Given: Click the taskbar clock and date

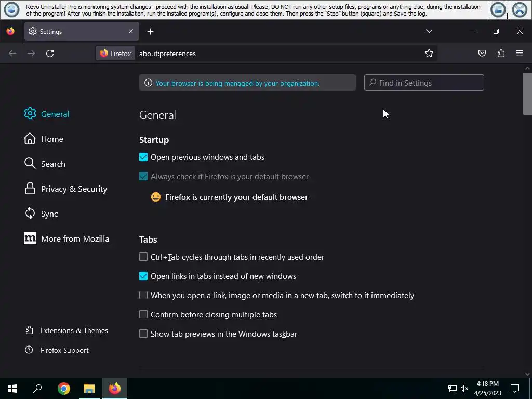Looking at the screenshot, I should click(487, 389).
